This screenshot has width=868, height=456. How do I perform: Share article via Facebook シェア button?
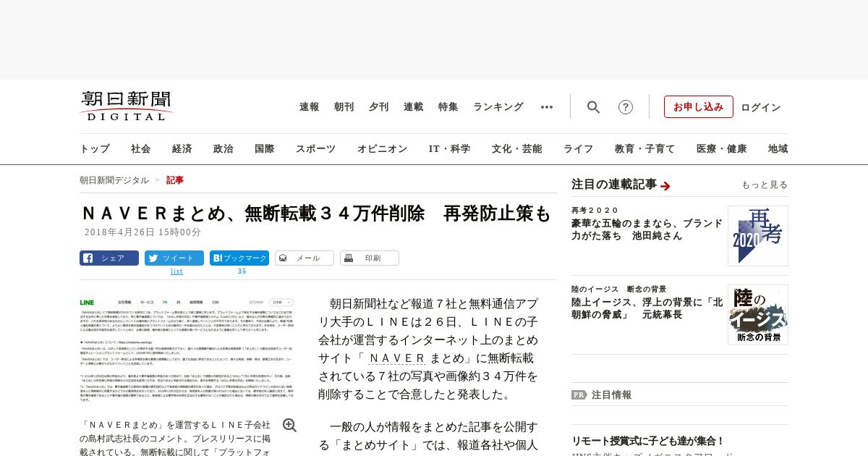tap(109, 258)
